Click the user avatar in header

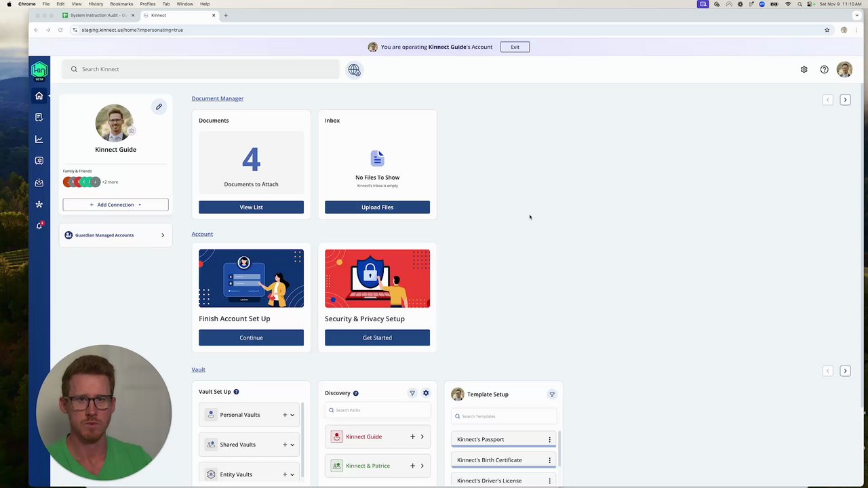pyautogui.click(x=844, y=69)
